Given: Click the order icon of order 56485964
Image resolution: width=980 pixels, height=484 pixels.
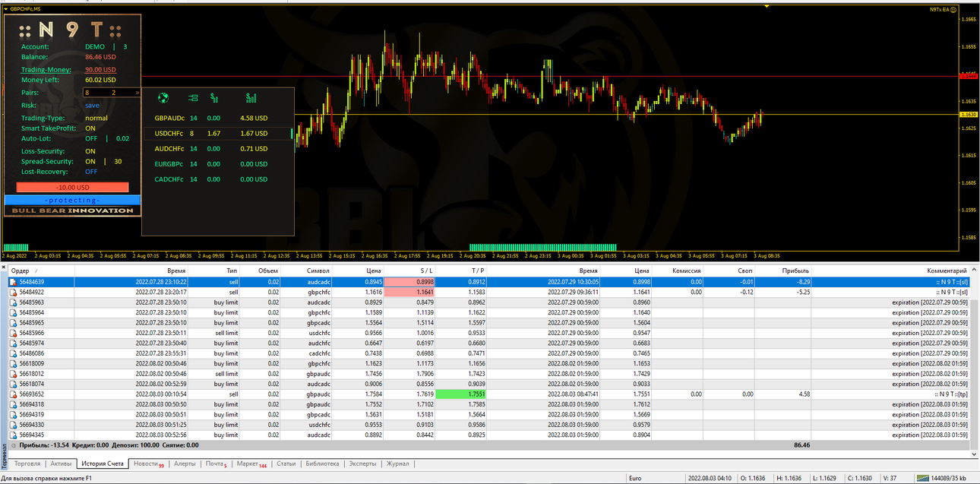Looking at the screenshot, I should 13,312.
